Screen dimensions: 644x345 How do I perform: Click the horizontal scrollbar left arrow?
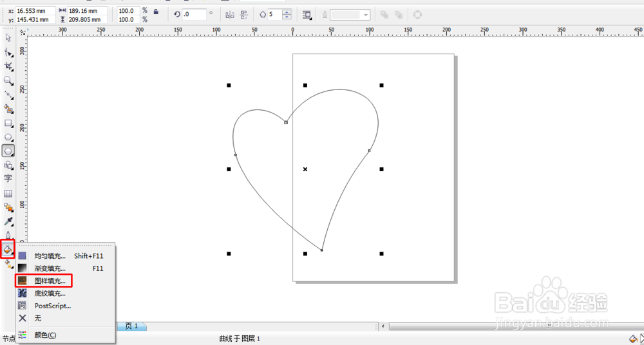tap(383, 326)
